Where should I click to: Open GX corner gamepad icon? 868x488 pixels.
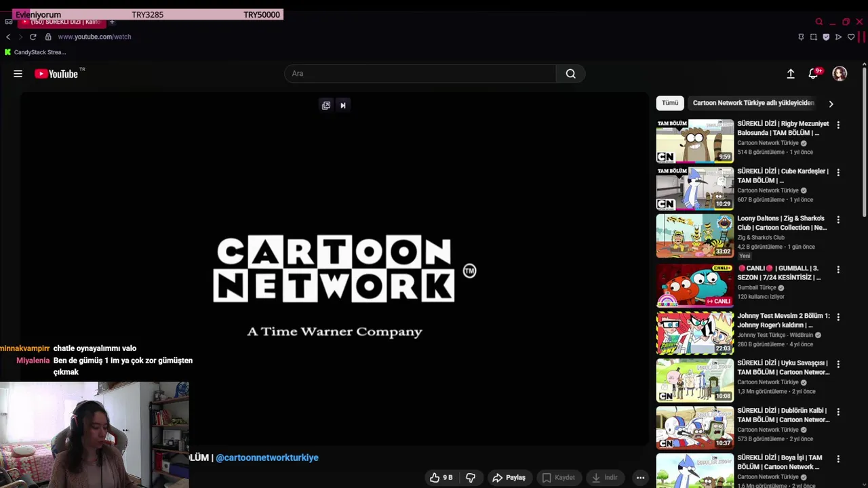coord(9,22)
